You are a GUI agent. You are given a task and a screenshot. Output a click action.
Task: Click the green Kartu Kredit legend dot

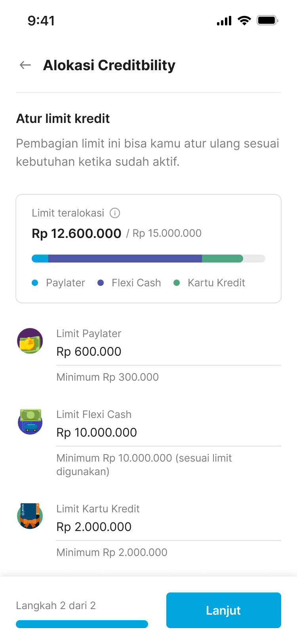pyautogui.click(x=177, y=283)
